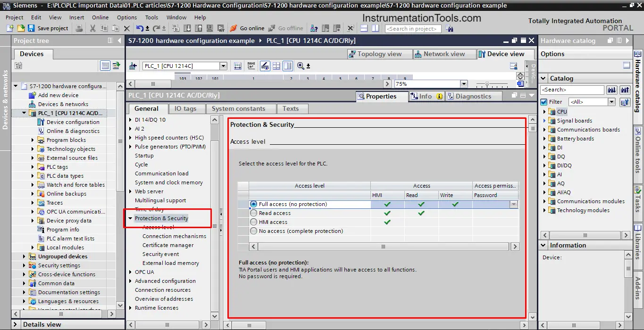This screenshot has width=644, height=330.
Task: Click the Download to device icon
Action: 187,28
